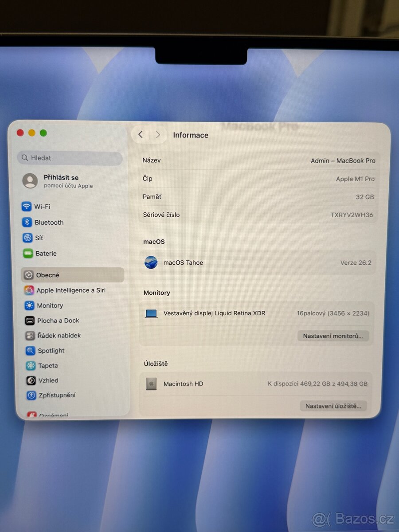Screen dimensions: 399x532
Task: Go back using the left navigation chevron
Action: click(x=141, y=134)
